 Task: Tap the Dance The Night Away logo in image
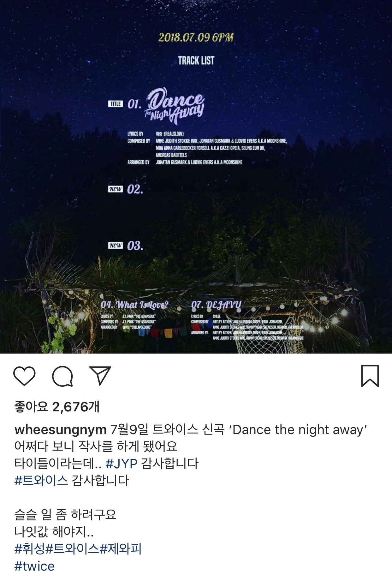coord(175,106)
